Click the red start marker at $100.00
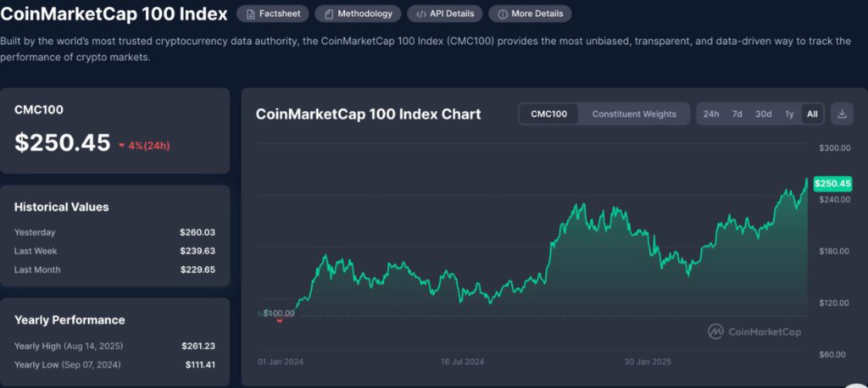 [280, 320]
